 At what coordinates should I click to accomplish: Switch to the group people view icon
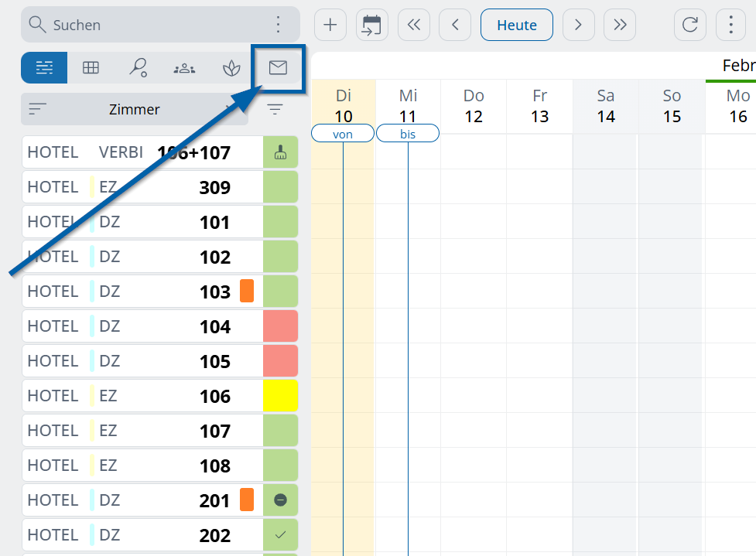(x=184, y=68)
